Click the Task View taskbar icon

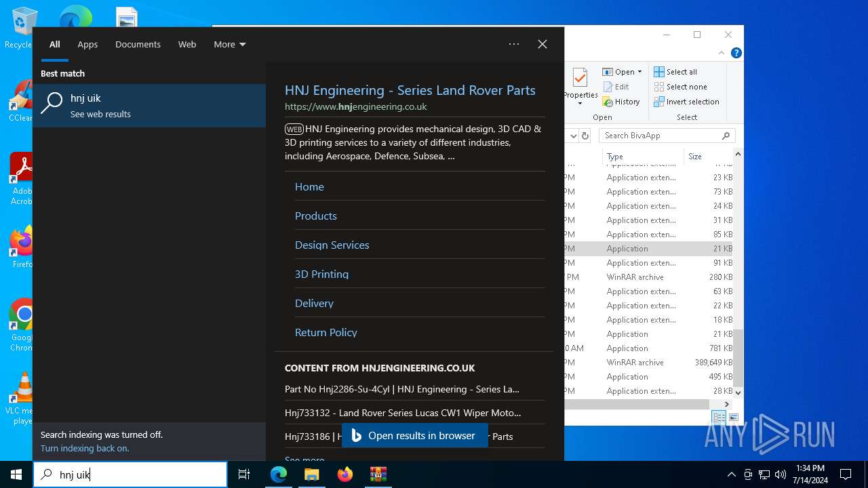tap(244, 474)
